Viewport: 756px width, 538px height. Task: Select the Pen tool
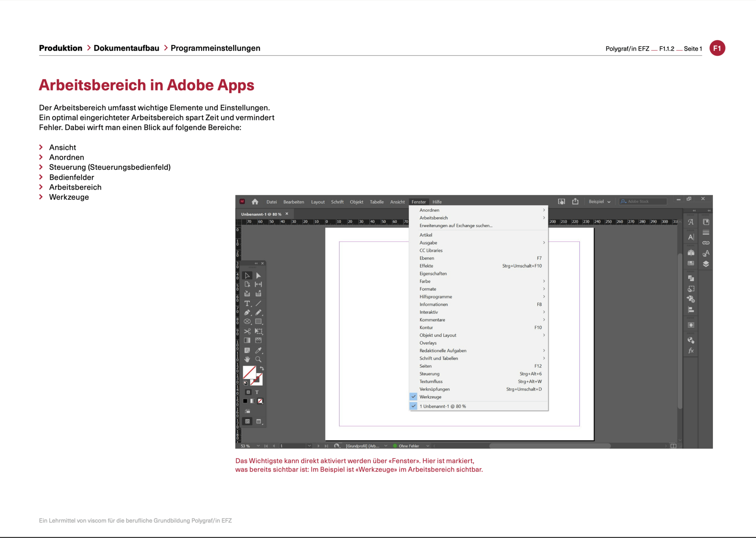tap(247, 312)
